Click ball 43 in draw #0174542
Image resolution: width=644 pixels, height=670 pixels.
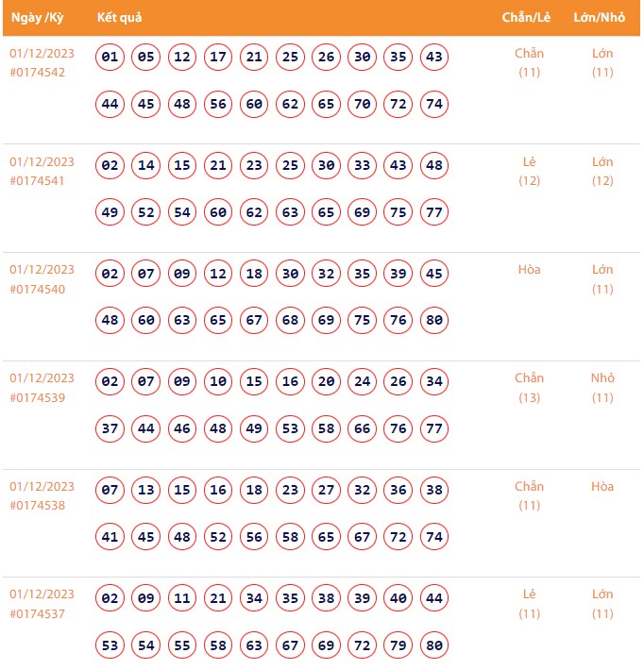coord(434,58)
